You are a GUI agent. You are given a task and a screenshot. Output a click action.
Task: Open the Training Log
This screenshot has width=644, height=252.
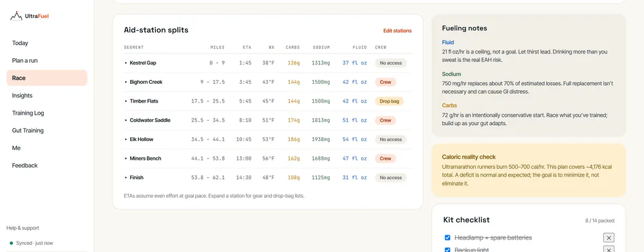pyautogui.click(x=47, y=113)
